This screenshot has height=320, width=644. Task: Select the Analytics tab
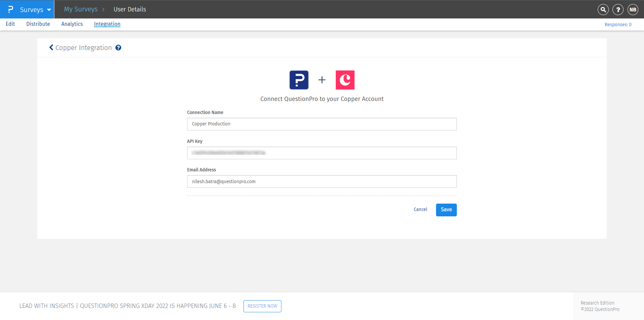click(72, 24)
